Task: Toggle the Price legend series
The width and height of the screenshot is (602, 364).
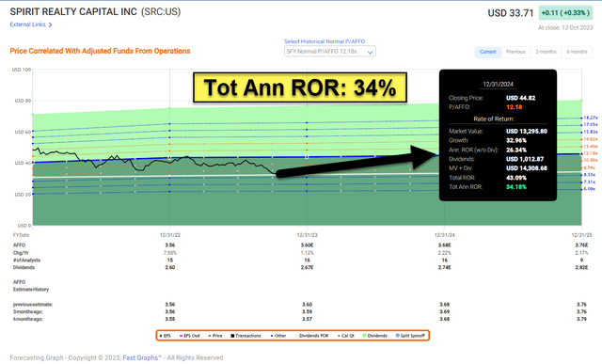Action: [215, 336]
